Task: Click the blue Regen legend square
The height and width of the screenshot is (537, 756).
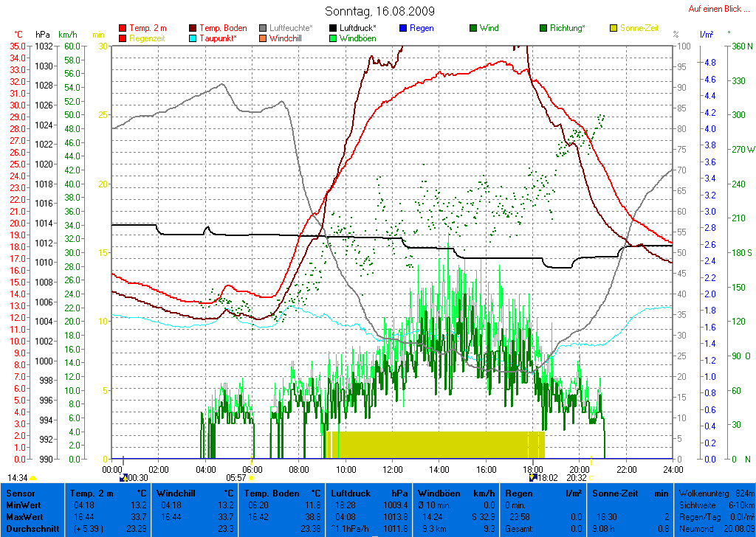Action: click(403, 28)
